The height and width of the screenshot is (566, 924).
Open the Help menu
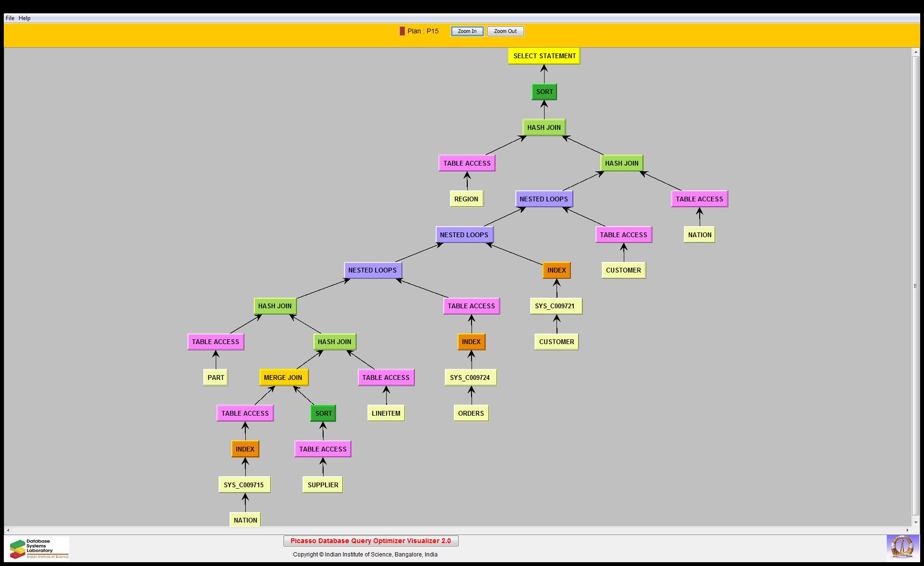tap(24, 18)
